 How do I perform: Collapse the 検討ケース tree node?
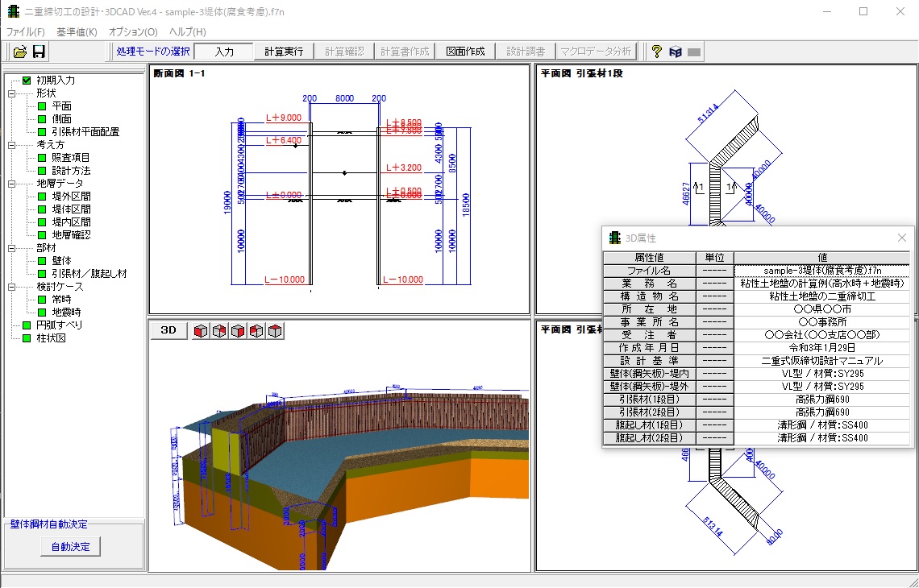(x=11, y=287)
